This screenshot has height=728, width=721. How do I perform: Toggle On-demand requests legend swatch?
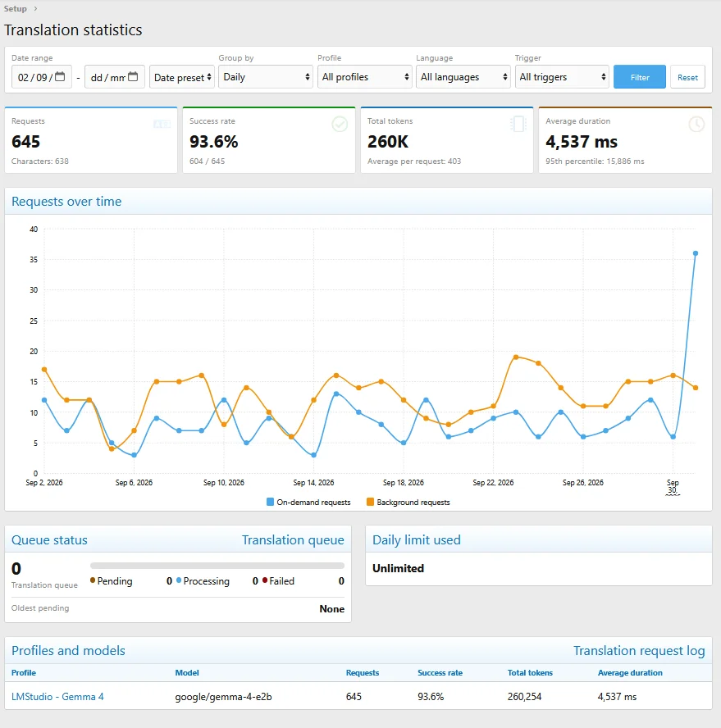[270, 502]
